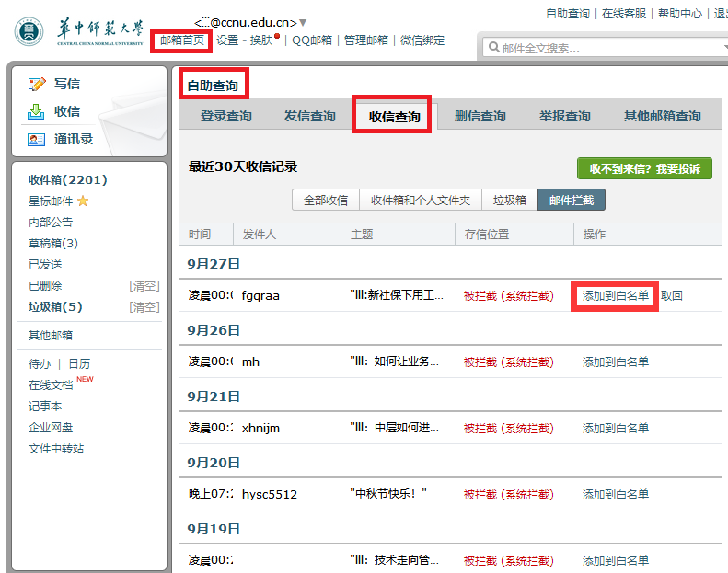Clear the 垃圾箱 folder with 清空

point(144,306)
